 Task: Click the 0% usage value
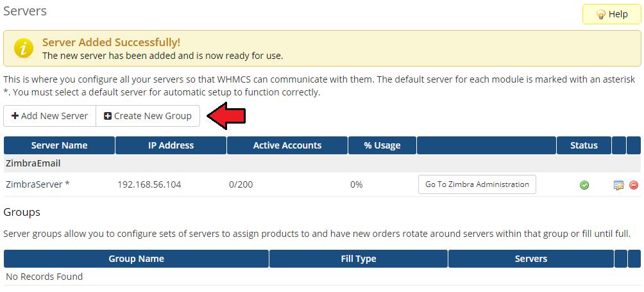(x=357, y=184)
